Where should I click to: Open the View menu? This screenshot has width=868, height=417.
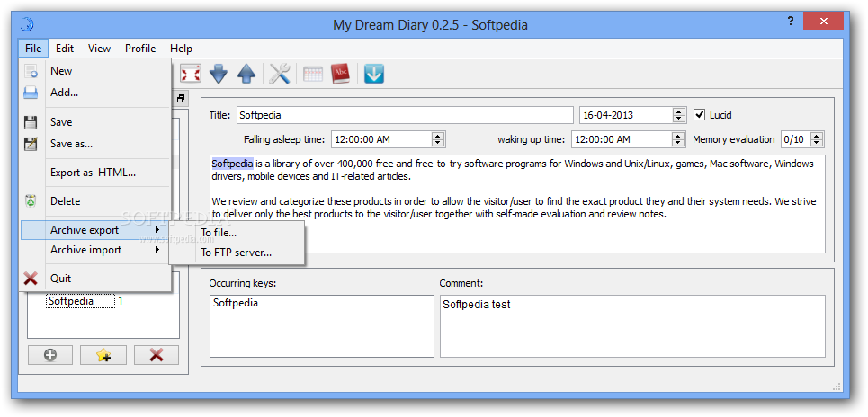click(x=99, y=49)
